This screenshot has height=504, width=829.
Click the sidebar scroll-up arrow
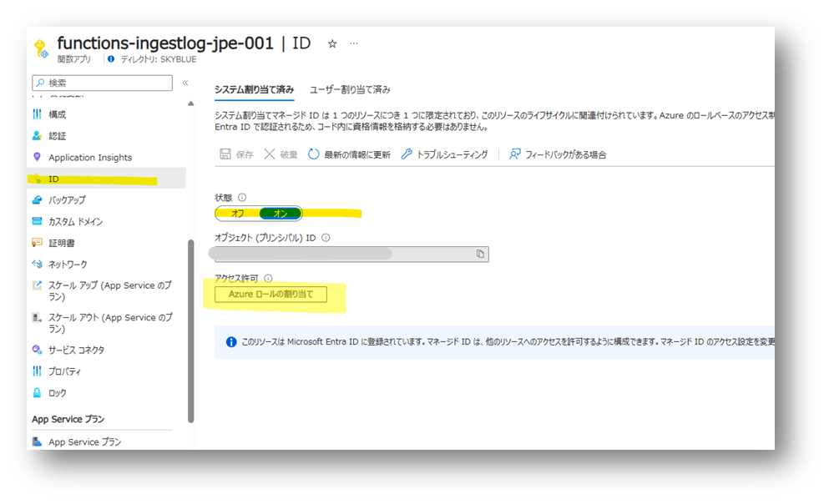click(x=191, y=103)
